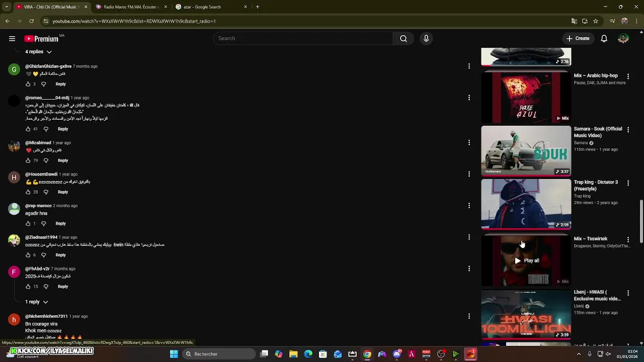Viewport: 644px width, 362px height.
Task: Open the tab search dropdown arrow
Action: [6, 7]
